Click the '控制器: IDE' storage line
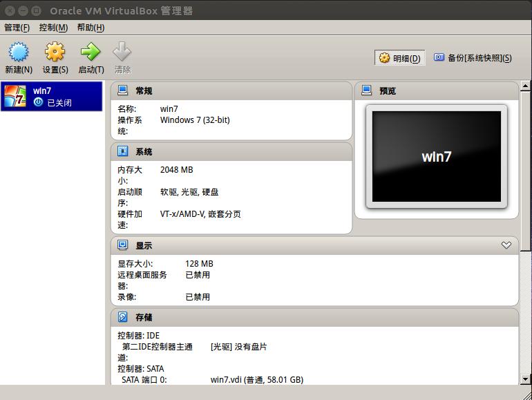The height and width of the screenshot is (400, 532). 138,336
